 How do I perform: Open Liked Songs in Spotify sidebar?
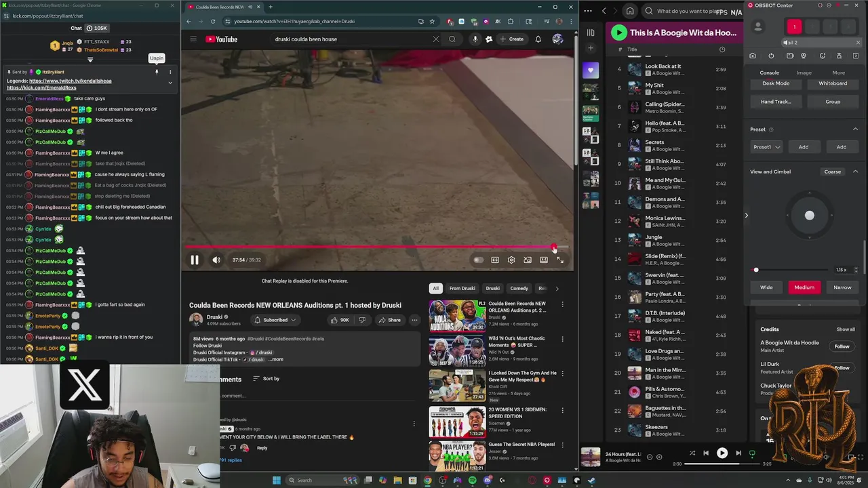click(x=591, y=70)
